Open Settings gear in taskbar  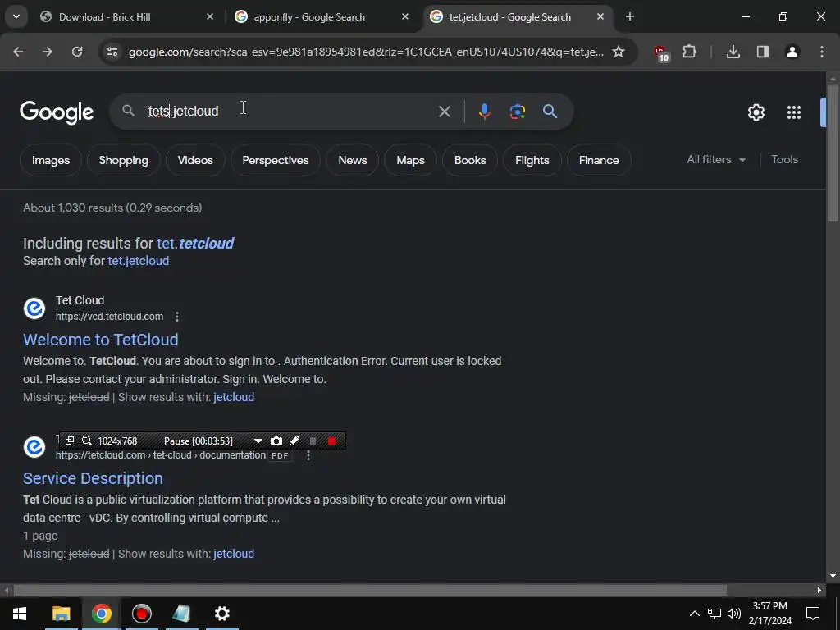click(221, 614)
